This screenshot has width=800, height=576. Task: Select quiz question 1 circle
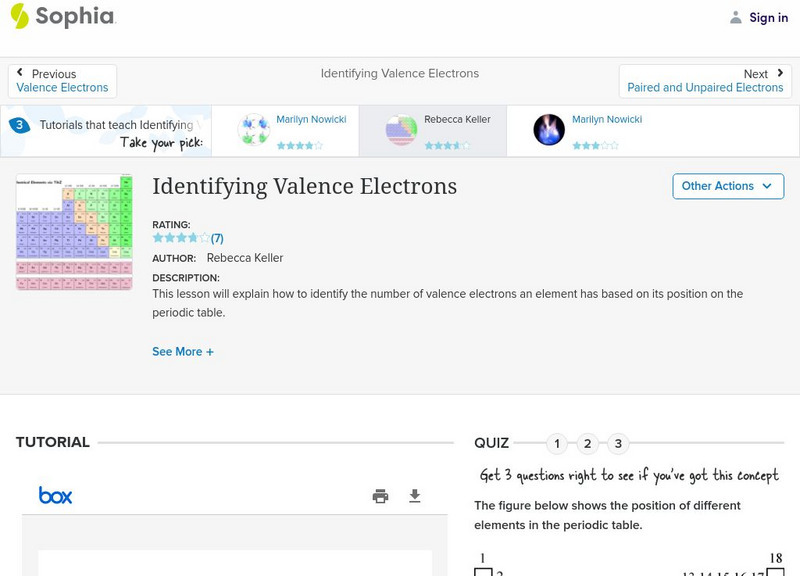click(x=557, y=444)
